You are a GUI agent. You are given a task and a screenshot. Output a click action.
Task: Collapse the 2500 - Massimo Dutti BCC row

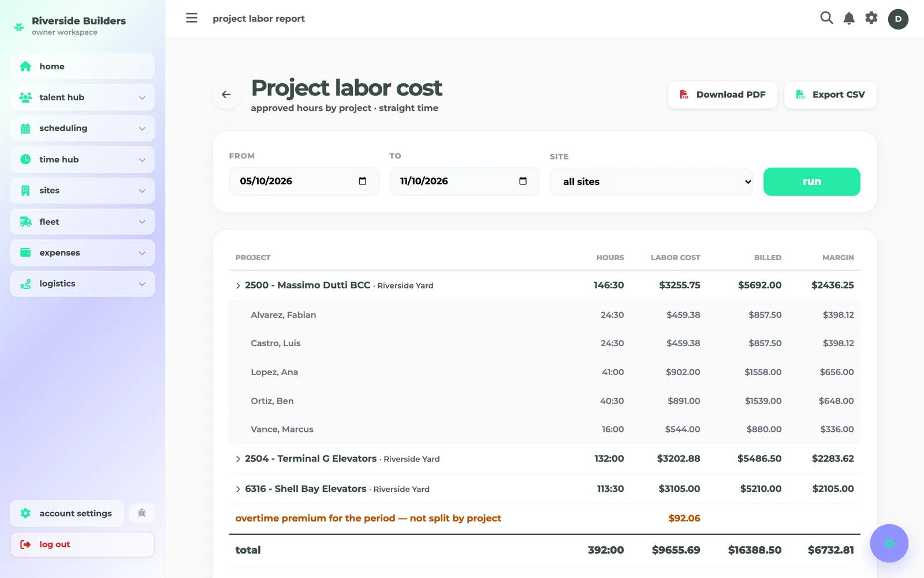point(238,286)
